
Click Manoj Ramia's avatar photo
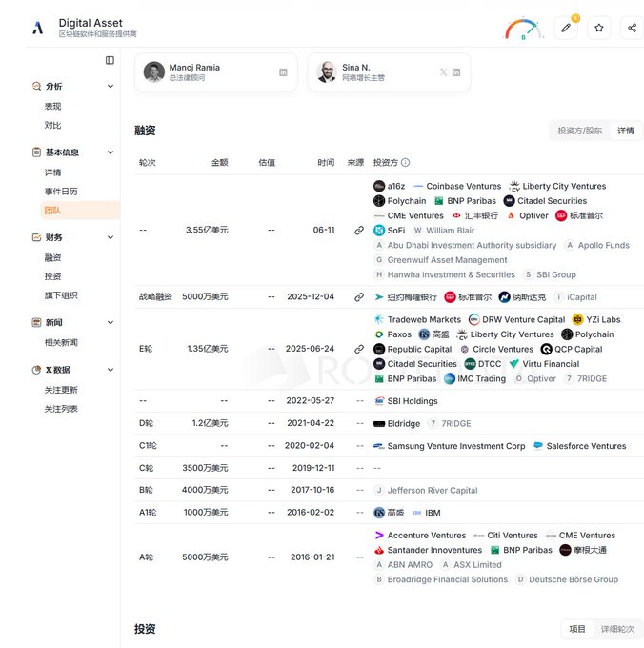(154, 71)
